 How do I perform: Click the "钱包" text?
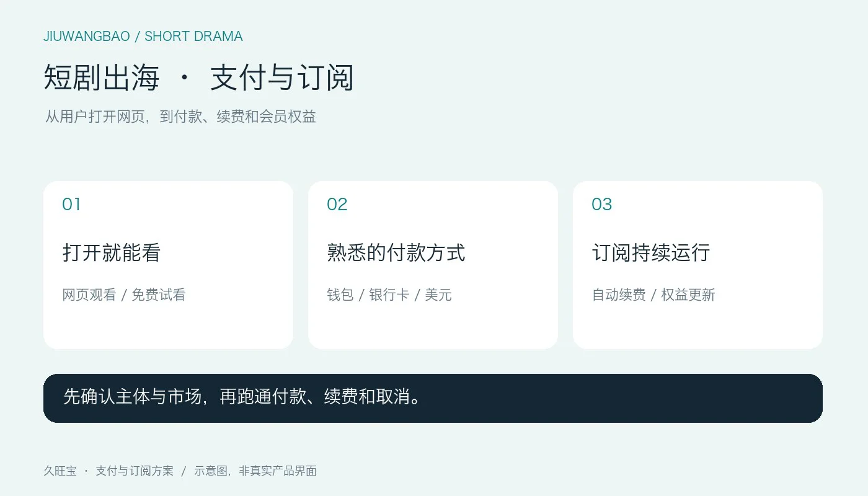click(x=340, y=295)
